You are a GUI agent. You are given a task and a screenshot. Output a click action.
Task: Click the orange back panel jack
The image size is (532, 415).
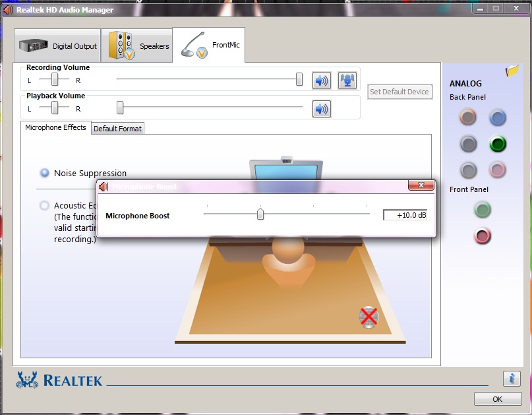click(x=468, y=117)
